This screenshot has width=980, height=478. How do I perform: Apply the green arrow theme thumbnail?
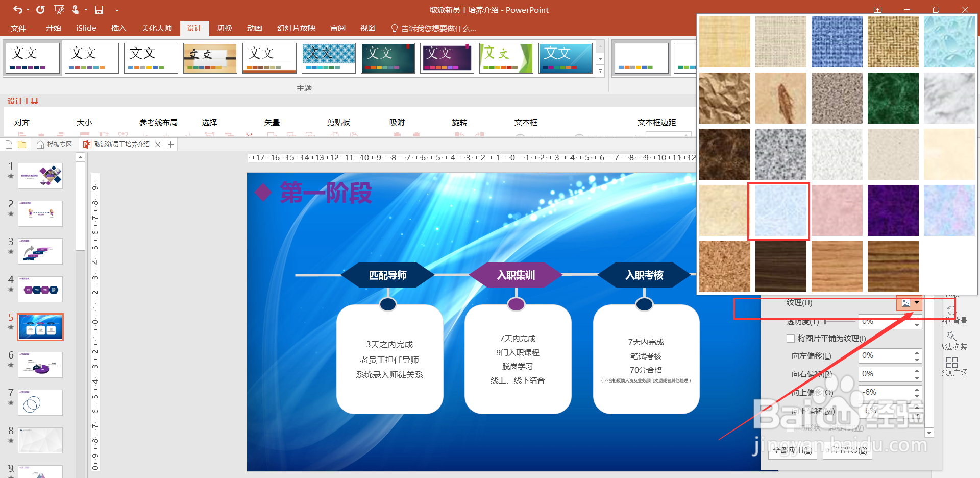(x=506, y=58)
